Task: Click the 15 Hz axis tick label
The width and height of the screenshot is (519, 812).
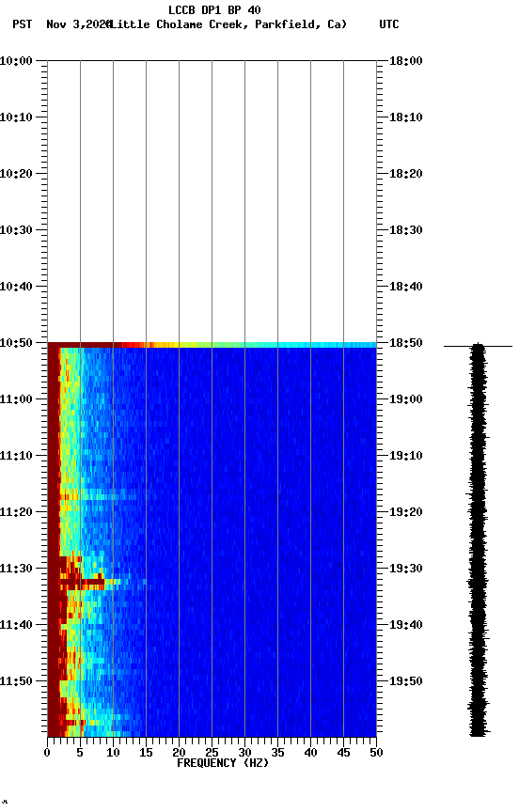Action: pyautogui.click(x=146, y=753)
